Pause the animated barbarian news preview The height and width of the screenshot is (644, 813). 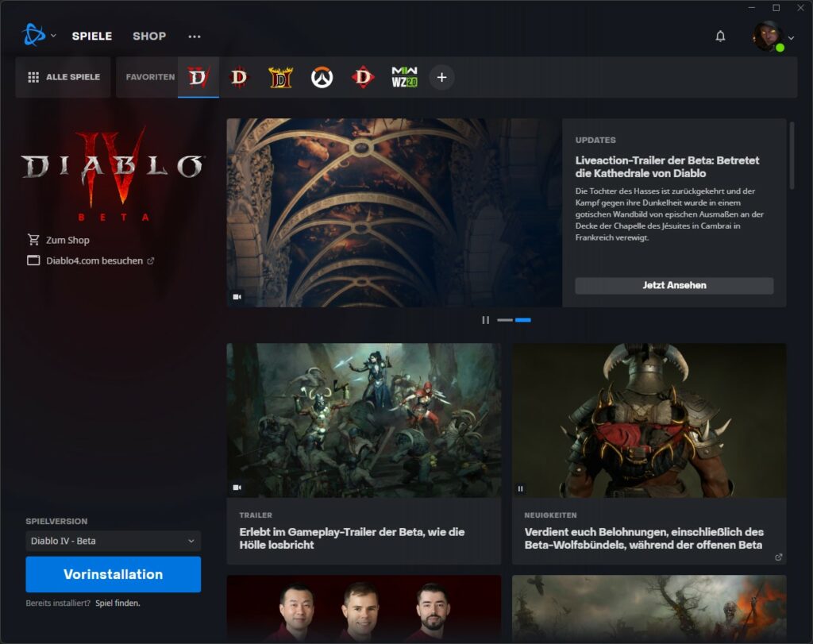[520, 488]
